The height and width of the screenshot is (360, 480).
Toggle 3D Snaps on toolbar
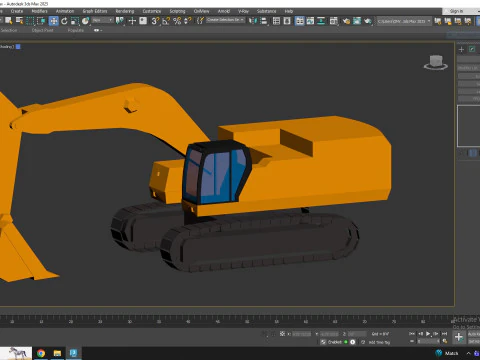[155, 21]
